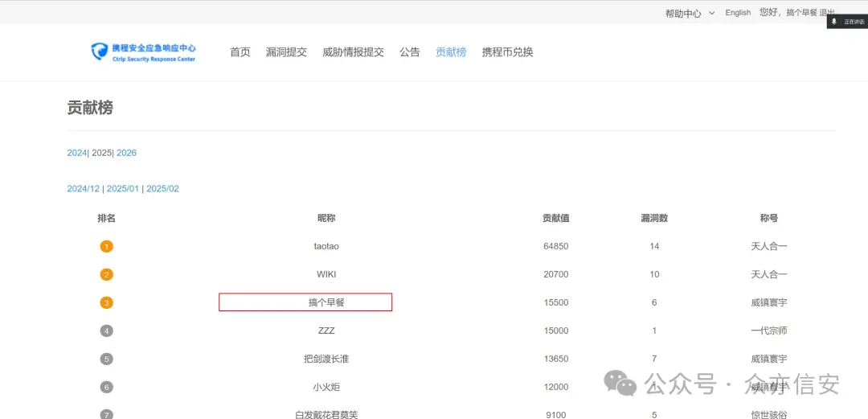868x419 pixels.
Task: Click the rank 6 gray badge
Action: point(106,387)
